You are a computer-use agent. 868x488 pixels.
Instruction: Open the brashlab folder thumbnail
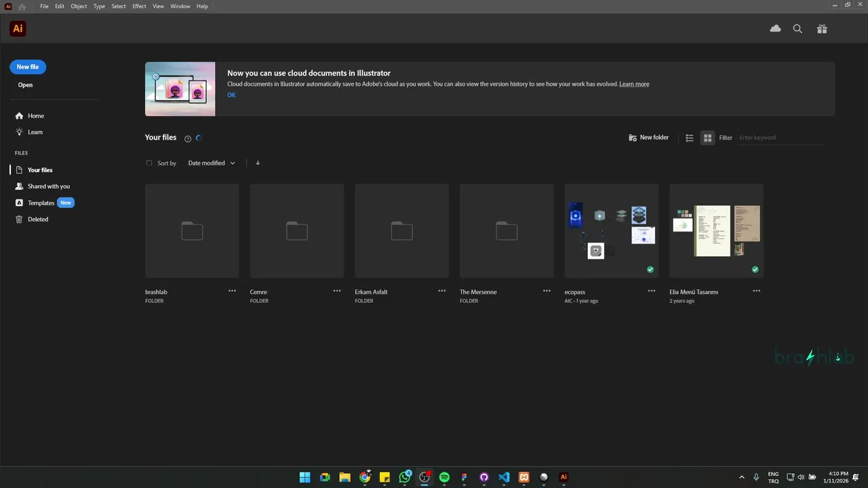192,230
